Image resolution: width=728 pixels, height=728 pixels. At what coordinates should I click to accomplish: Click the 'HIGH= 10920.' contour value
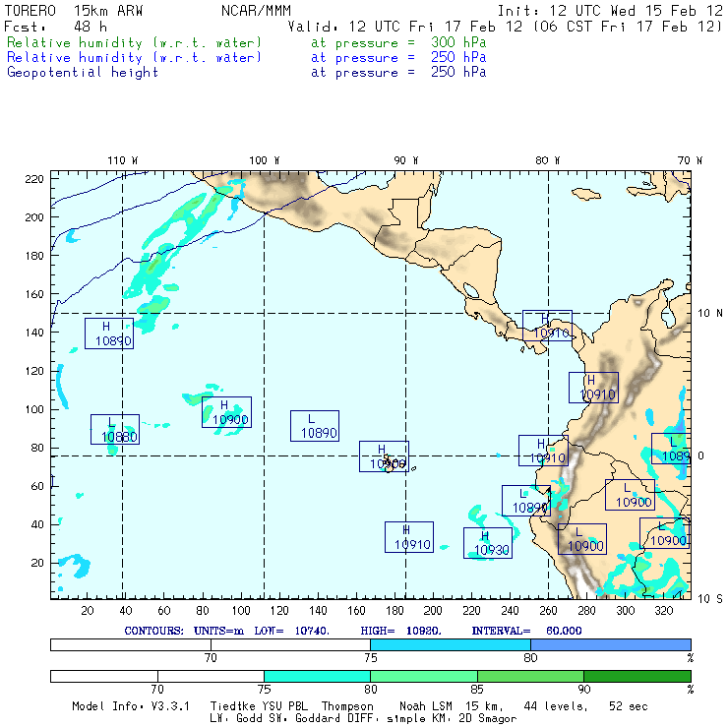click(x=400, y=631)
